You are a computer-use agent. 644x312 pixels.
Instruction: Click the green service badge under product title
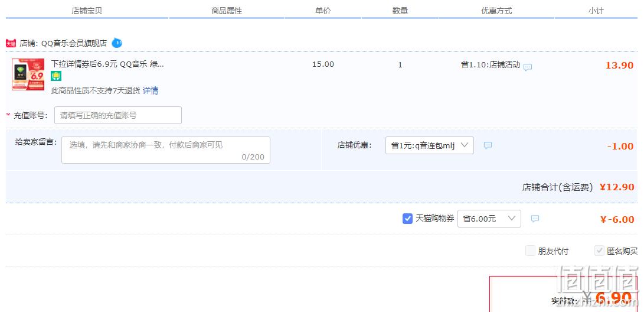coord(56,76)
